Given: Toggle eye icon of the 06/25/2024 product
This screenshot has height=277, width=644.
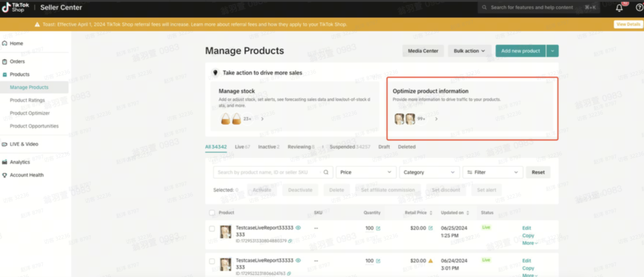Looking at the screenshot, I should [x=298, y=228].
